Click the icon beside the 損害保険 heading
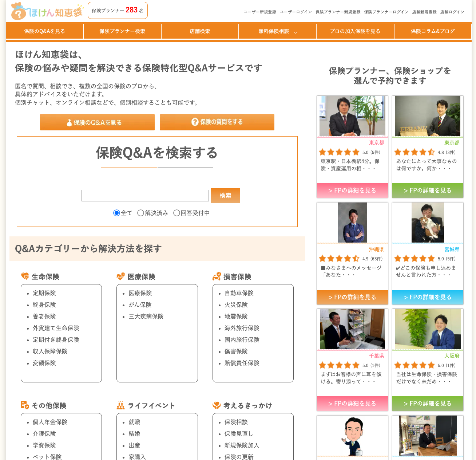This screenshot has height=460, width=476. 217,276
